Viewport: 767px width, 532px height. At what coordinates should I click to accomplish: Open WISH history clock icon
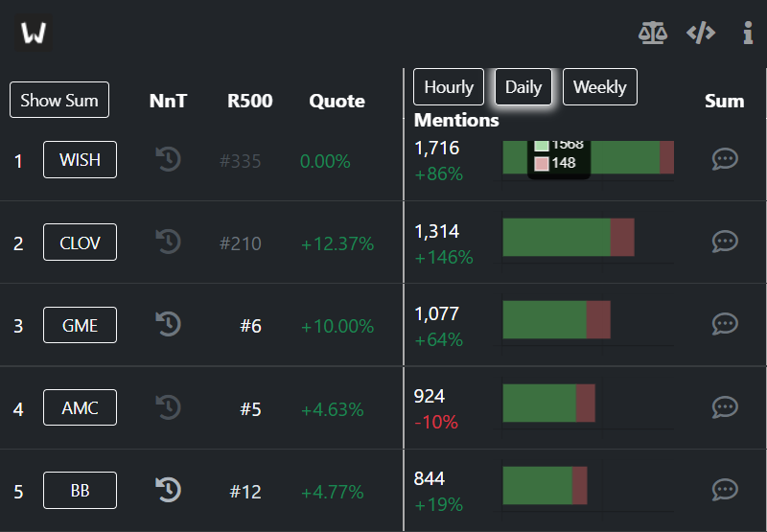169,159
